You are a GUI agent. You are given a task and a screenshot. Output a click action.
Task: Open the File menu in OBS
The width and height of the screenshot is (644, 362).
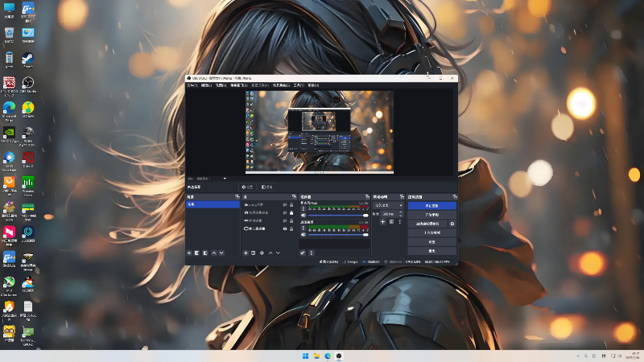(192, 85)
